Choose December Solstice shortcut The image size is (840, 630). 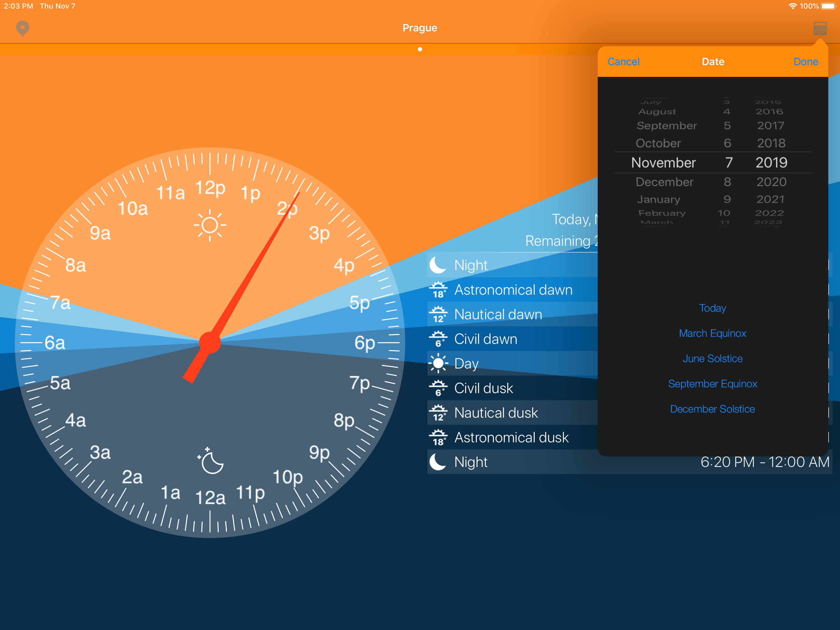712,409
